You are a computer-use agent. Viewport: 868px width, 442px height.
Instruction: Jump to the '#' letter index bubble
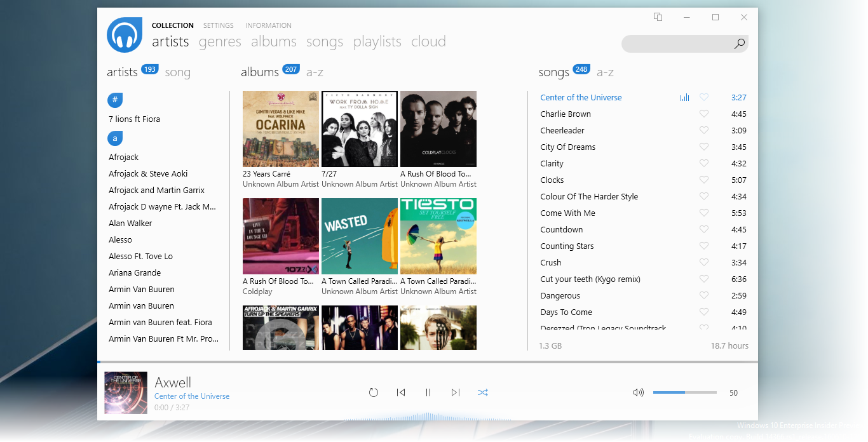pyautogui.click(x=115, y=100)
